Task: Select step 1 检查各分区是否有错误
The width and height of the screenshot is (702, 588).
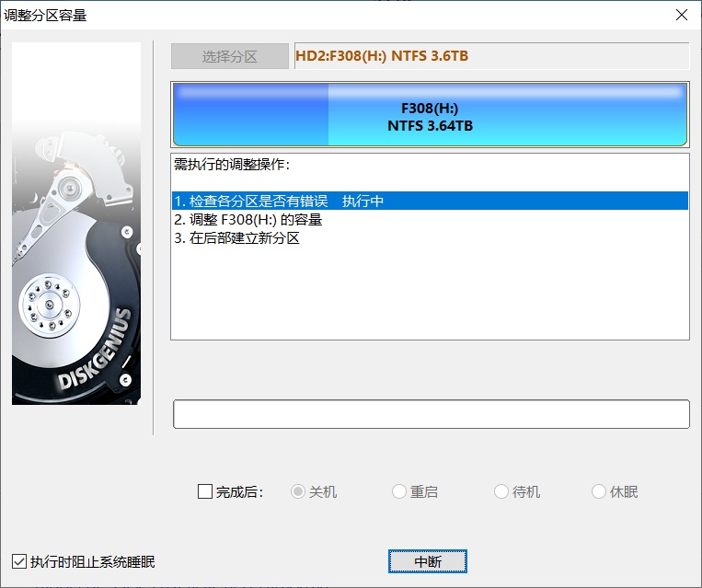Action: point(430,201)
